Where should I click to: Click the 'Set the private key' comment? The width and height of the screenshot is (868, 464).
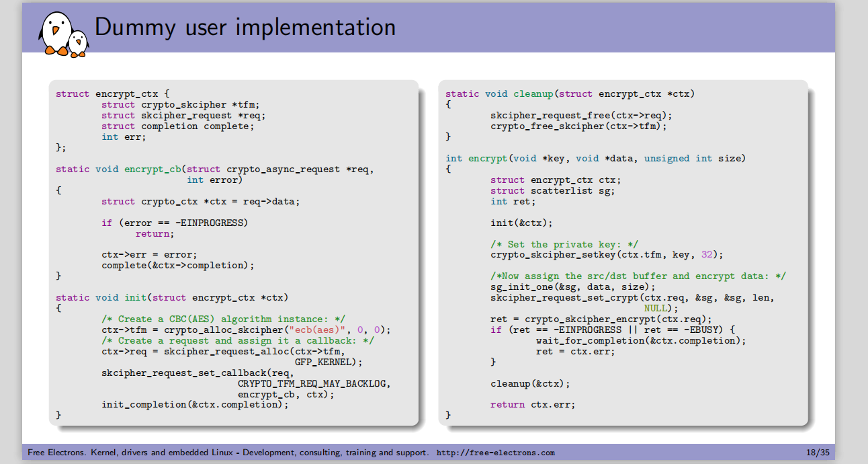tap(564, 245)
